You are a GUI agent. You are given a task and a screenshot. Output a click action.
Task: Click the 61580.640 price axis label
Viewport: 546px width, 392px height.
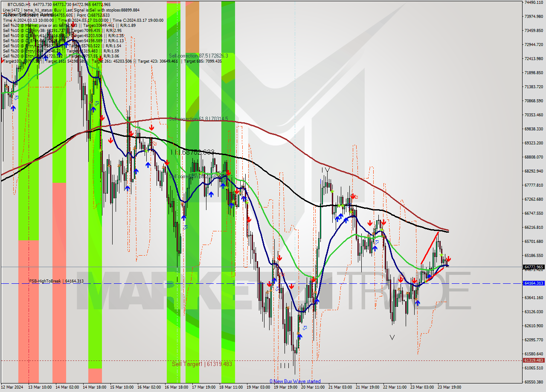[534, 354]
